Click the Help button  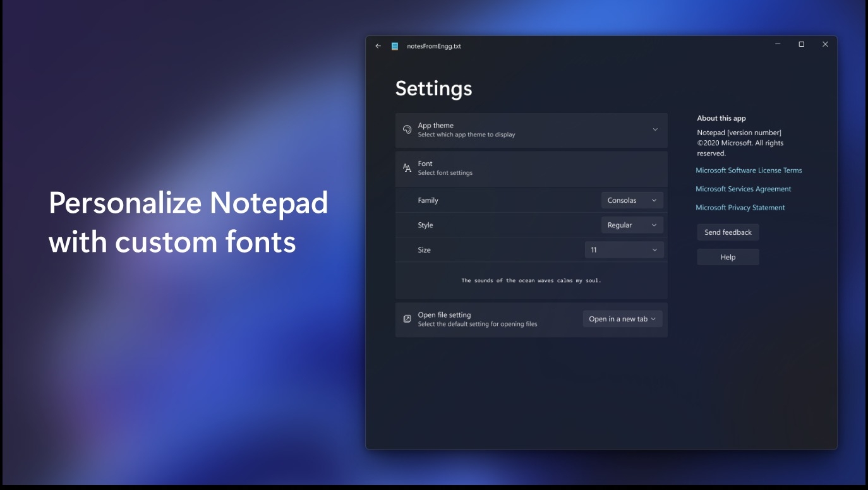pyautogui.click(x=727, y=256)
